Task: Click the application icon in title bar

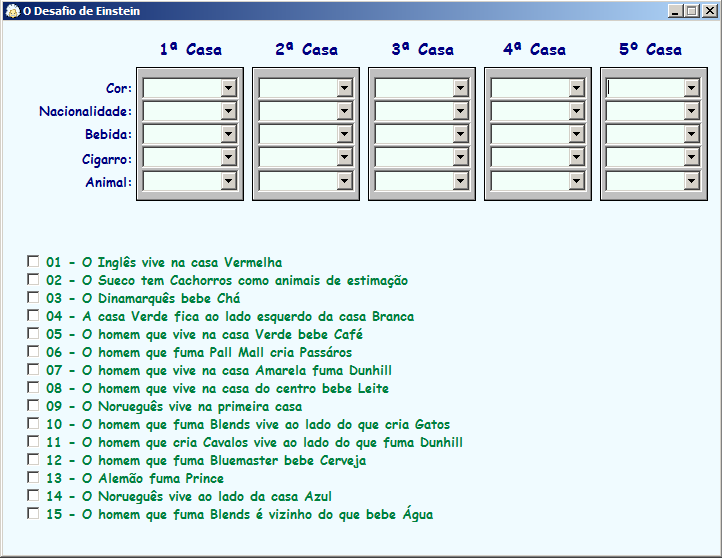Action: coord(11,11)
